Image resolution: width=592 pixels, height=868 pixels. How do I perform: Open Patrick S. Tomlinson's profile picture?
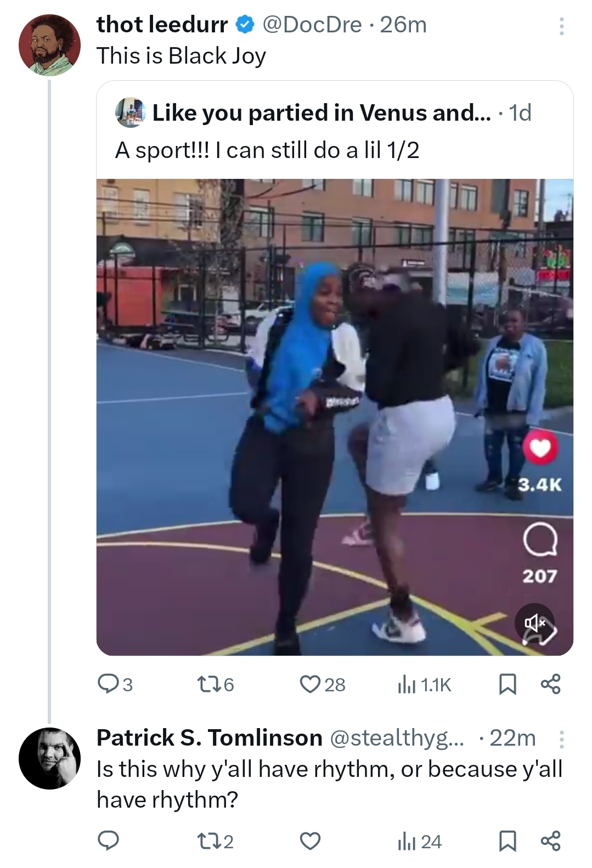coord(49,758)
